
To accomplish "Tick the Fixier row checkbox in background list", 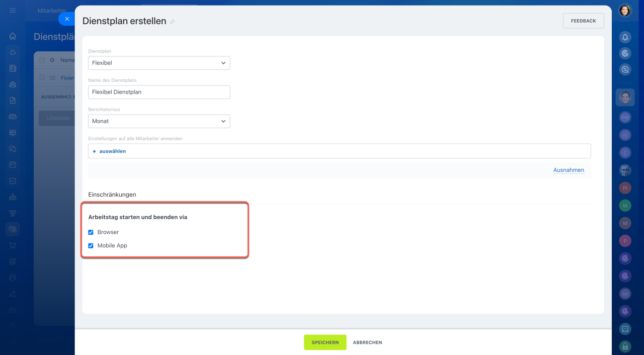I will 42,77.
